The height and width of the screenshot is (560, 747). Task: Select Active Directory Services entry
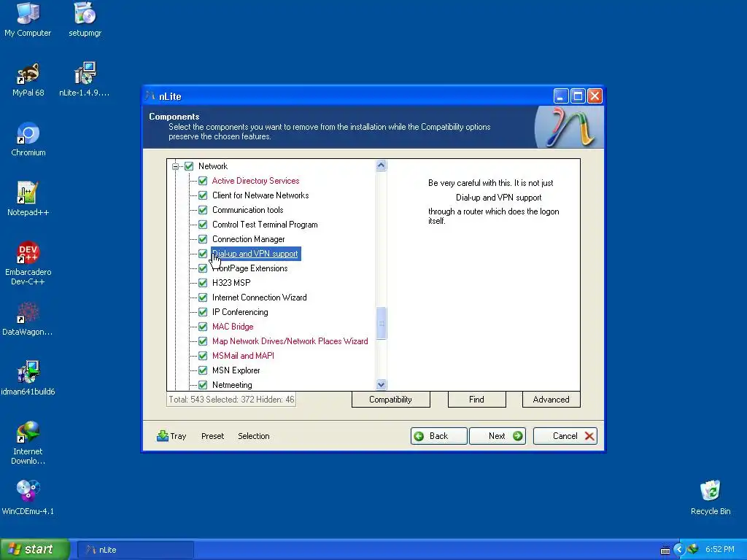tap(255, 181)
